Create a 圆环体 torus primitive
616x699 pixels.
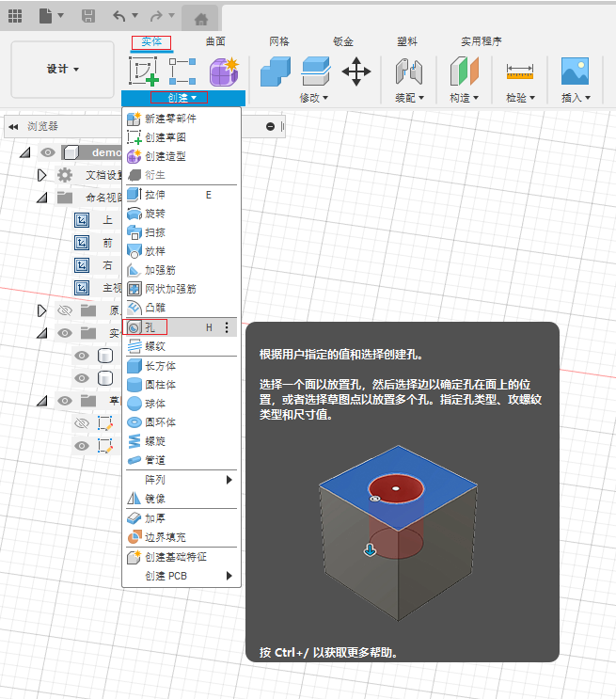[182, 422]
